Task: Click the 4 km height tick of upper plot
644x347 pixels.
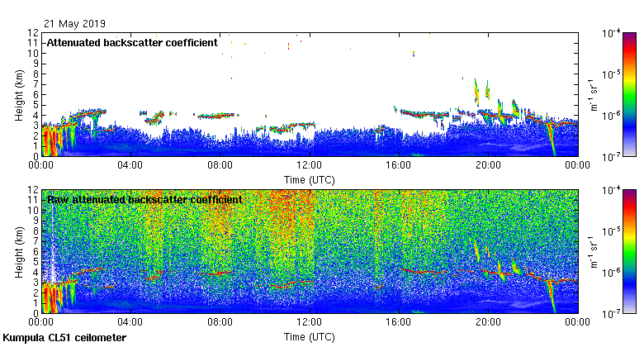Action: point(36,116)
